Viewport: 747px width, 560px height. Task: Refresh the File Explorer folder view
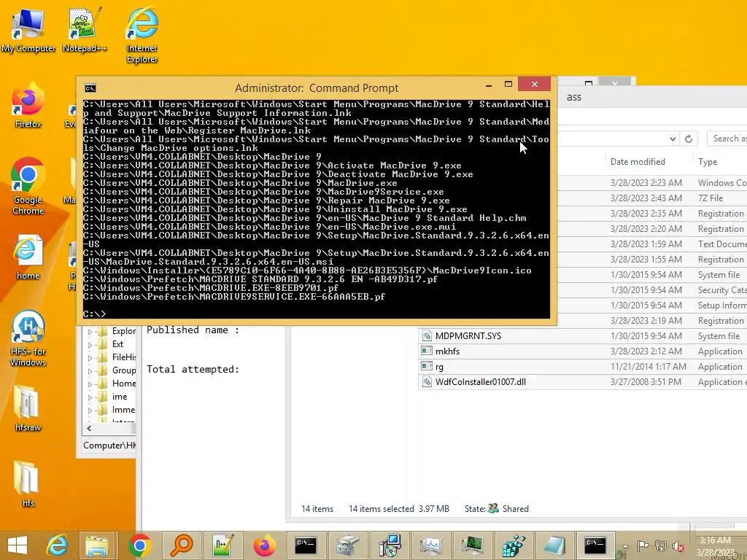click(689, 139)
